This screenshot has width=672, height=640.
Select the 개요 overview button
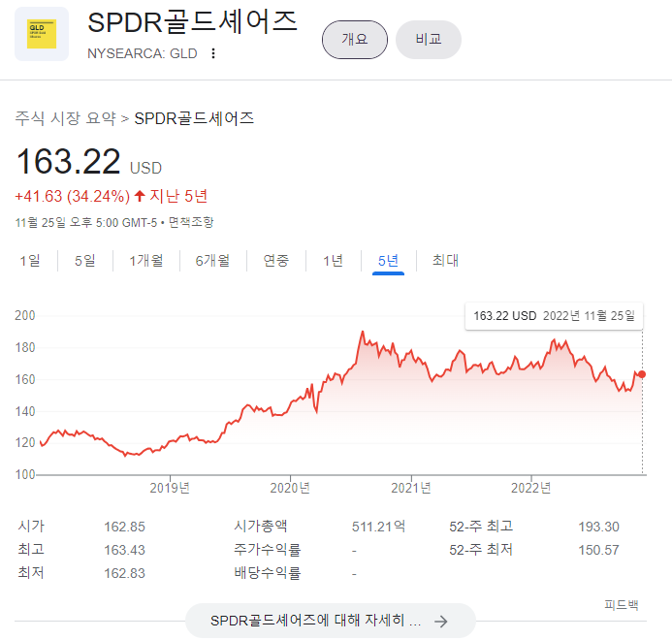pos(355,40)
